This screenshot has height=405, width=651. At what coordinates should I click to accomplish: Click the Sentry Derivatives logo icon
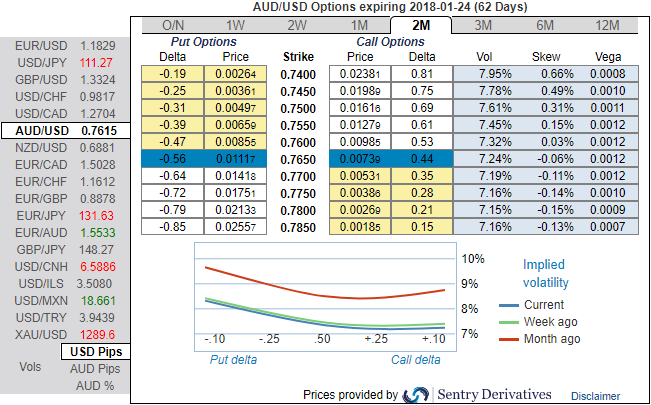[417, 395]
